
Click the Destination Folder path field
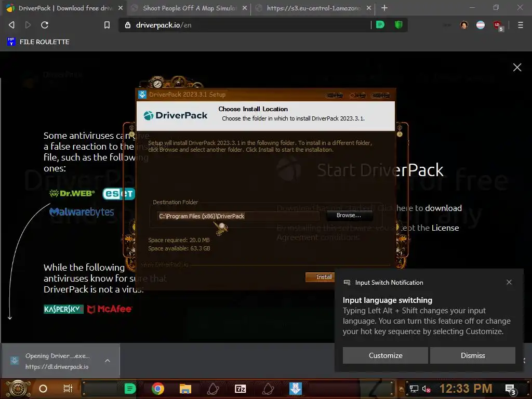[238, 216]
